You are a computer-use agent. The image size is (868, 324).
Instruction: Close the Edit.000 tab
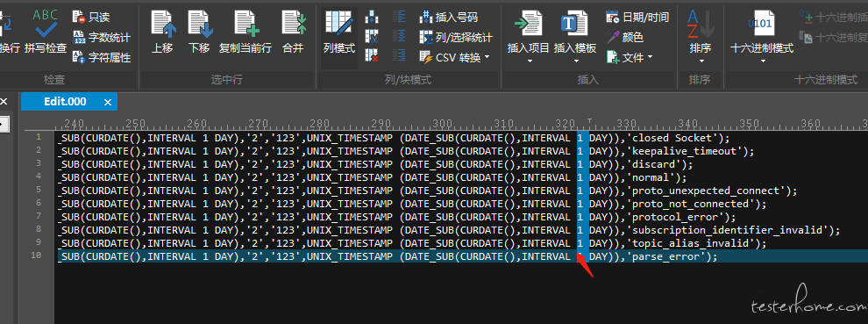(108, 102)
